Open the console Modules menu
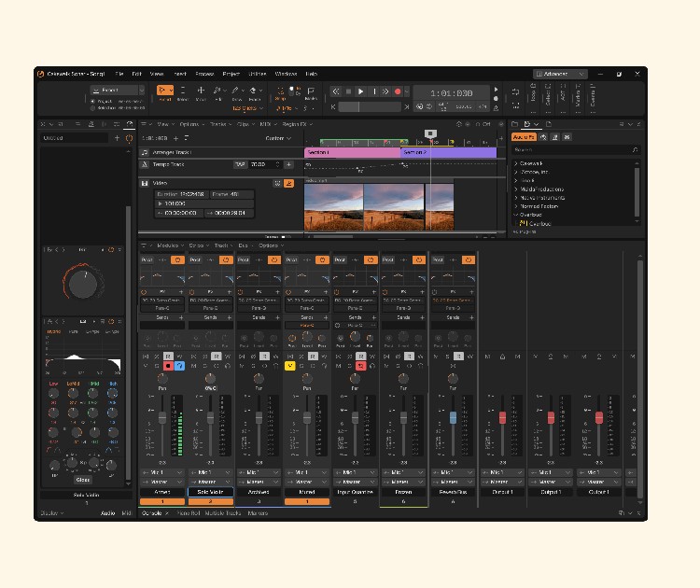 coord(170,245)
